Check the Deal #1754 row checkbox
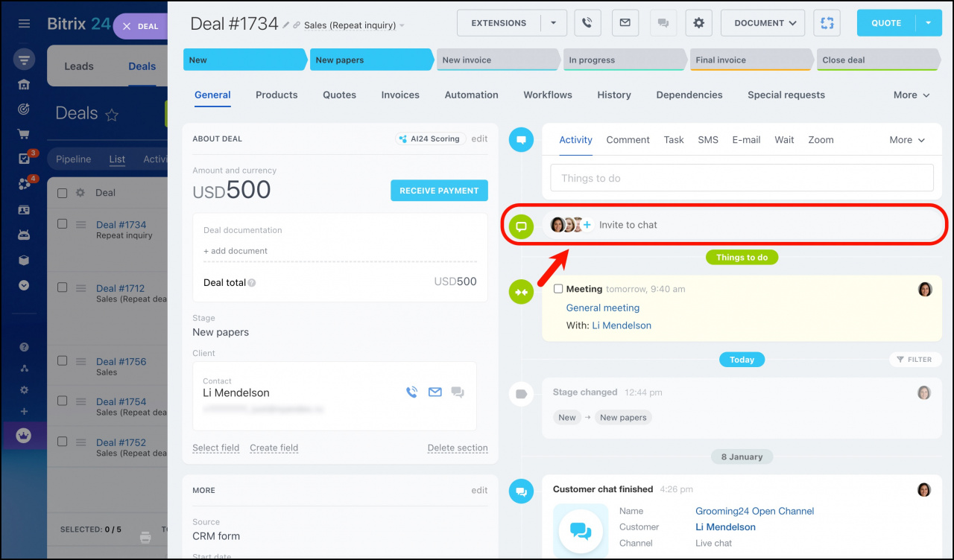Image resolution: width=954 pixels, height=560 pixels. (63, 401)
